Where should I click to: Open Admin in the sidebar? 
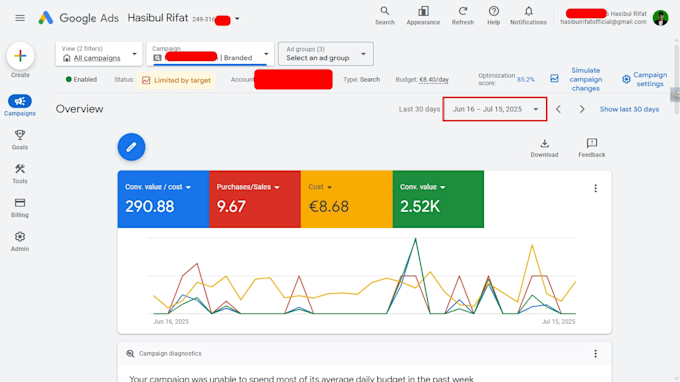click(20, 241)
